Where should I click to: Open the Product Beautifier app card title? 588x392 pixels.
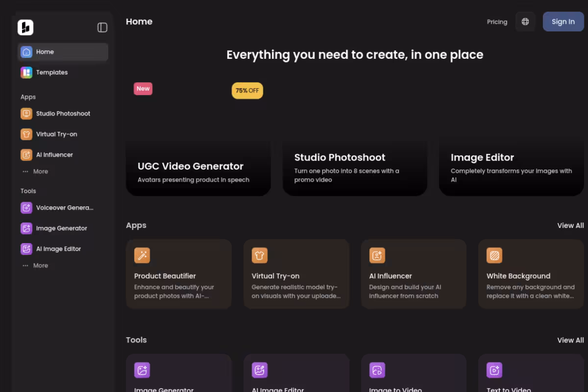point(165,276)
